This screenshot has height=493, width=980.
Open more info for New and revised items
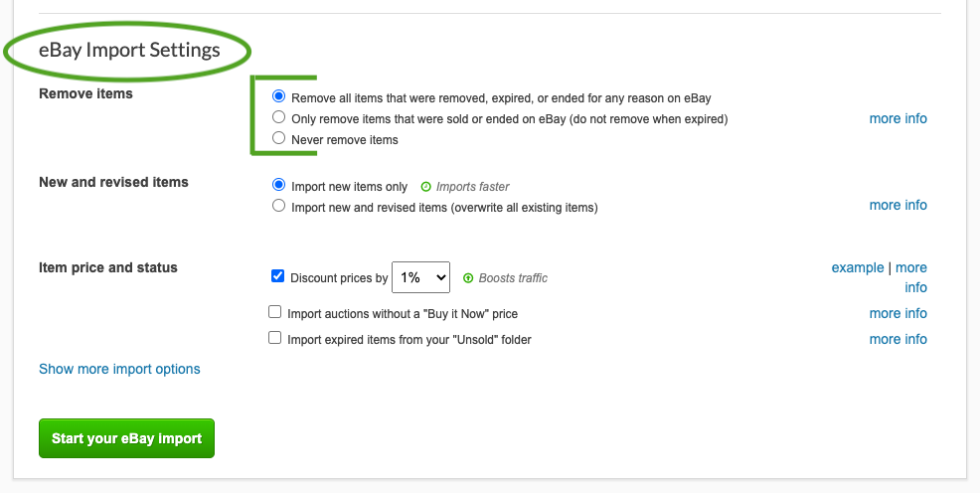coord(898,205)
